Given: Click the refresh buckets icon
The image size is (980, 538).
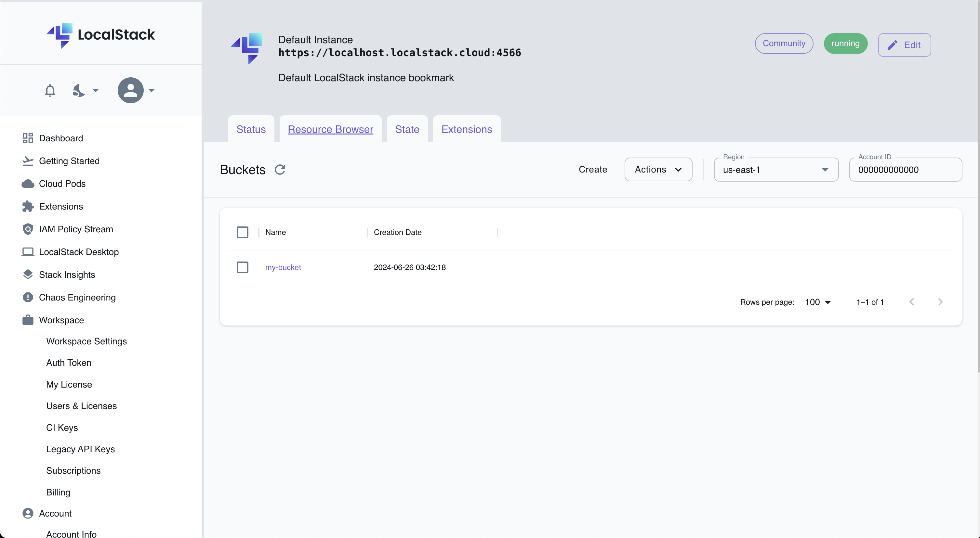Looking at the screenshot, I should pyautogui.click(x=280, y=169).
